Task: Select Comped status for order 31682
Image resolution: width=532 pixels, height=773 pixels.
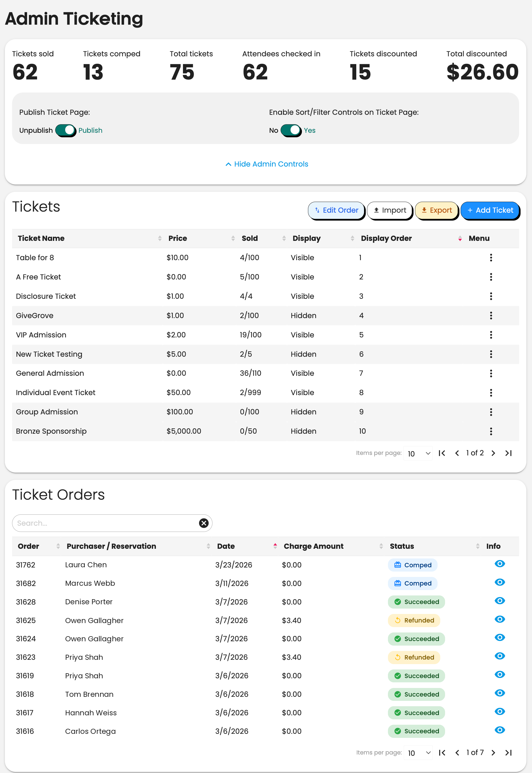Action: [413, 583]
